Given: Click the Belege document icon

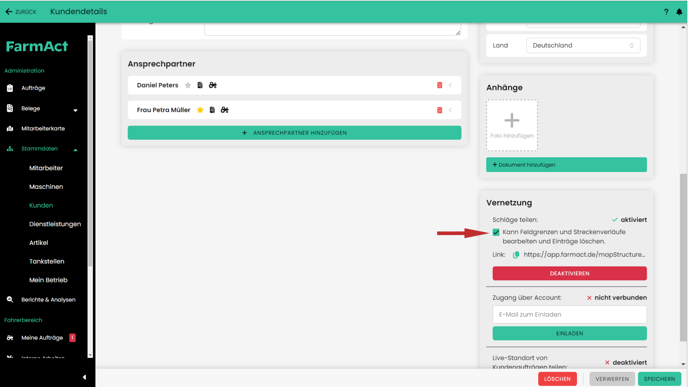Looking at the screenshot, I should (10, 108).
